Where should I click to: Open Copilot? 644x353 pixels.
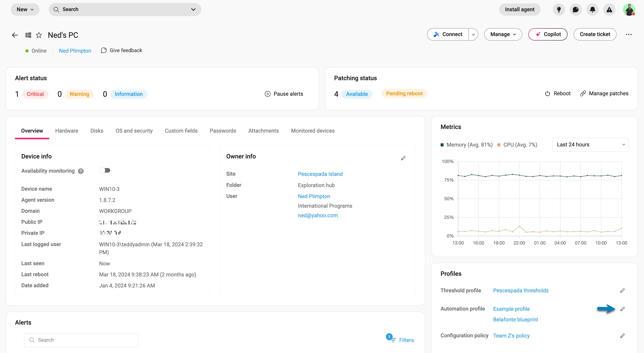[x=547, y=34]
